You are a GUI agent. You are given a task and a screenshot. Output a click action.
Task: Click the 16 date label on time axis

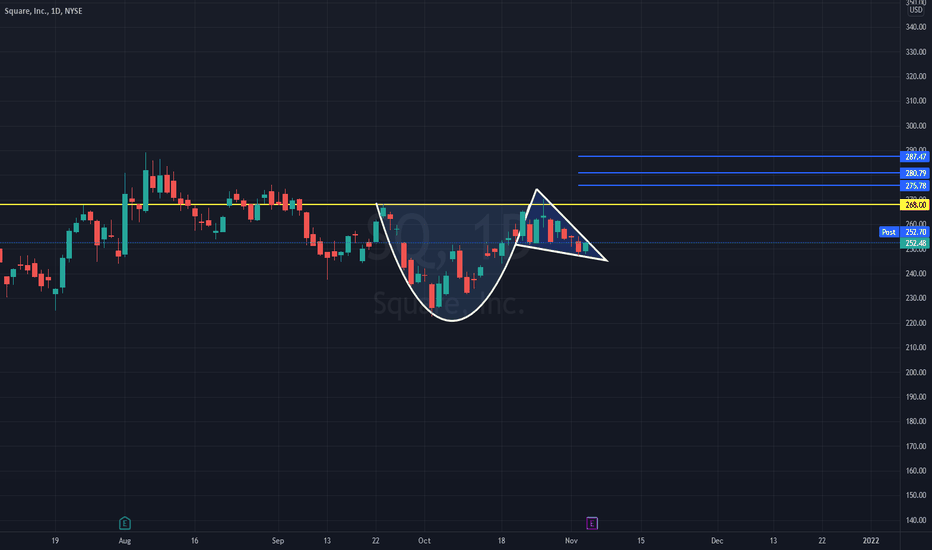pos(194,540)
